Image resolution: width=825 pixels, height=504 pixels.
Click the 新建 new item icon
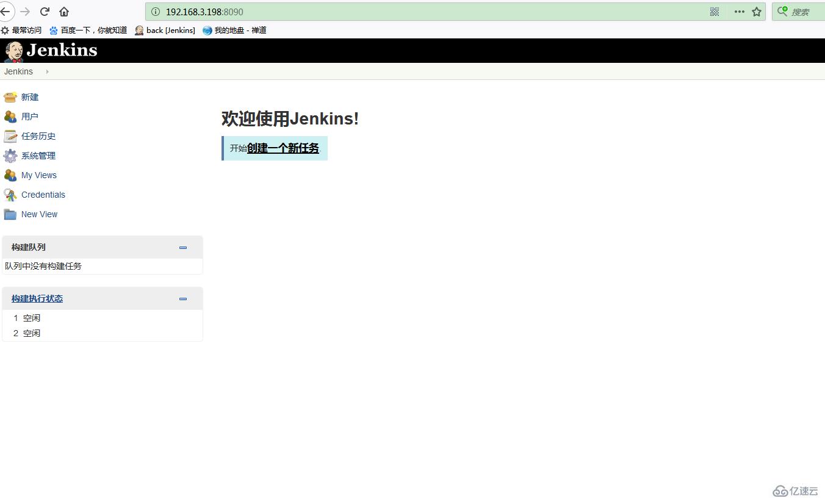tap(10, 97)
